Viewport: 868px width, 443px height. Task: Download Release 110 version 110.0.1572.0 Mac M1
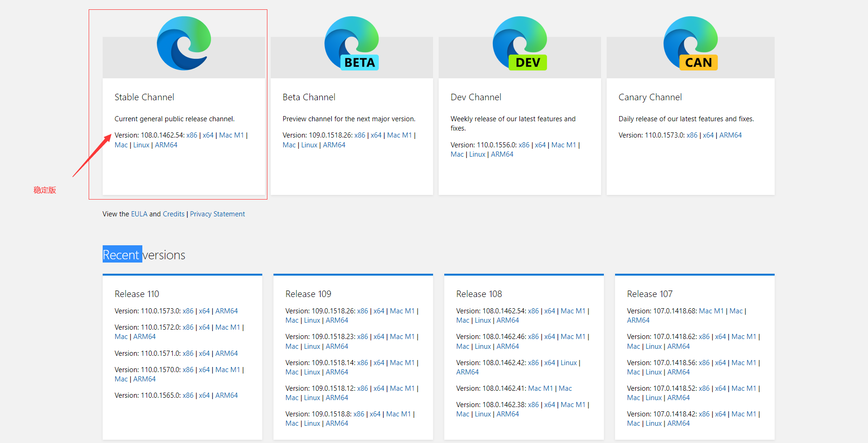point(228,327)
